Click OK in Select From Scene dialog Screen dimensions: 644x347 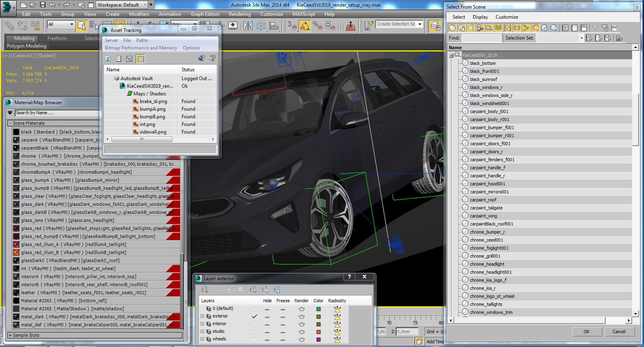point(586,332)
